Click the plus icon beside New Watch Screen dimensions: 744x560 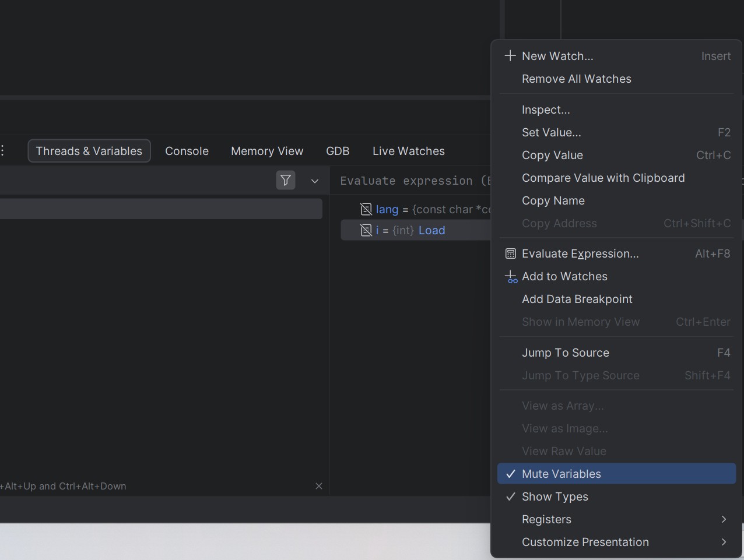[x=510, y=56]
